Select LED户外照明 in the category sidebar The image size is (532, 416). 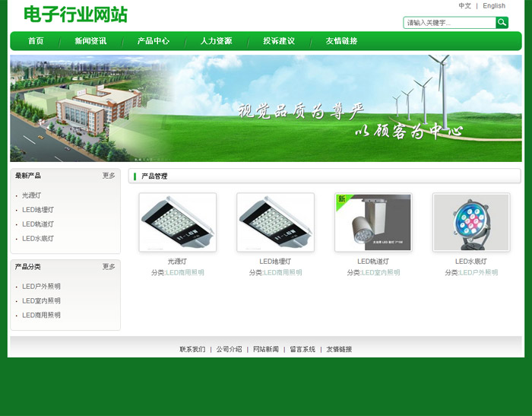[x=41, y=287]
